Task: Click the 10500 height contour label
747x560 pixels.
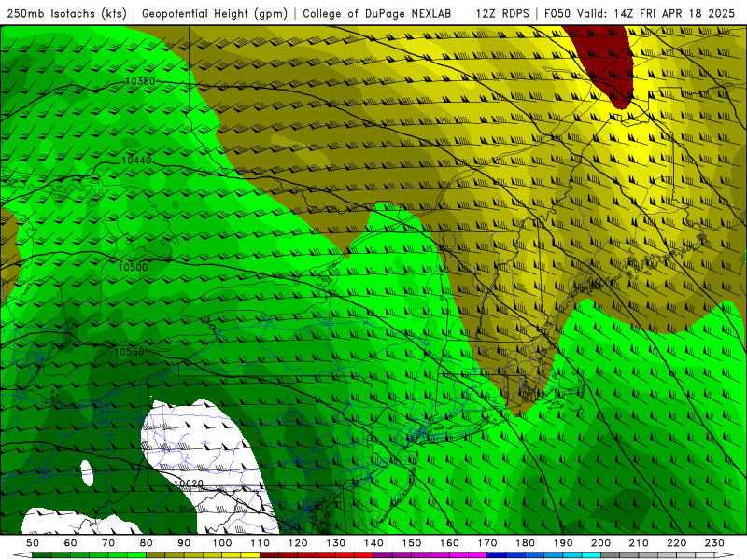Action: click(x=133, y=267)
